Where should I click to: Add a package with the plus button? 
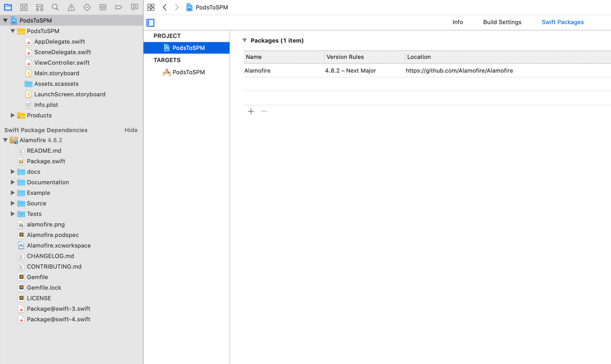[251, 111]
